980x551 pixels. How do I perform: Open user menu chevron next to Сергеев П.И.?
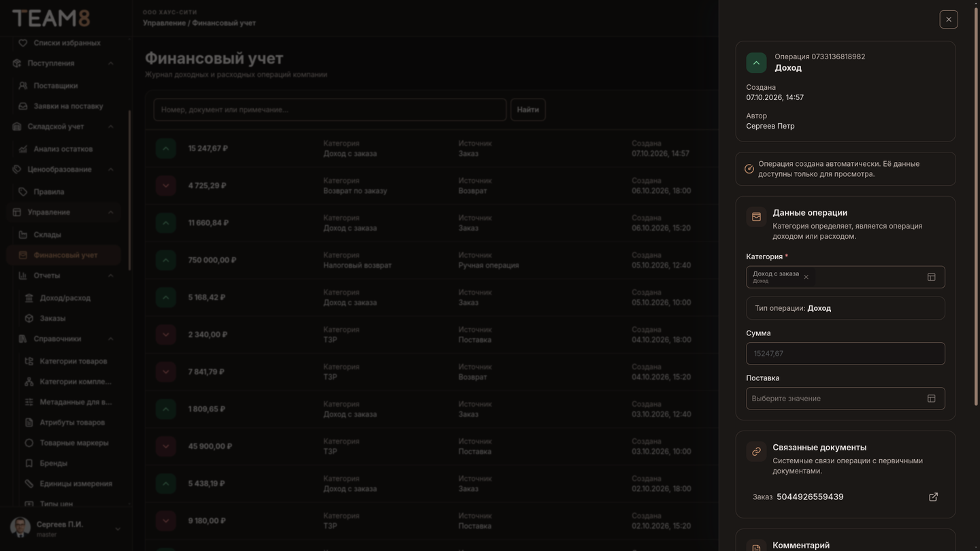(117, 529)
